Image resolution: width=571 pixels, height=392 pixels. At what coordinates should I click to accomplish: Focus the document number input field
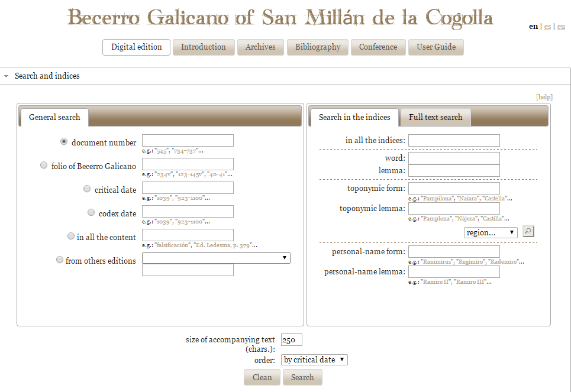coord(188,141)
